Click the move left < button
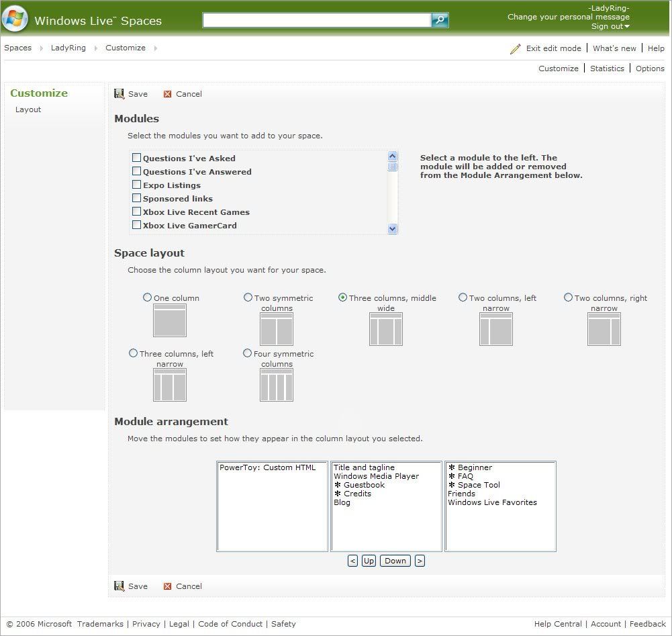The image size is (672, 636). coord(352,561)
